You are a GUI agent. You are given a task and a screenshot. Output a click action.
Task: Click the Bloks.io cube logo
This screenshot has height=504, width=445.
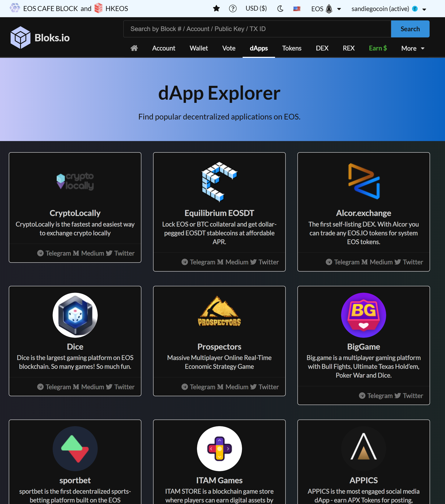coord(20,37)
